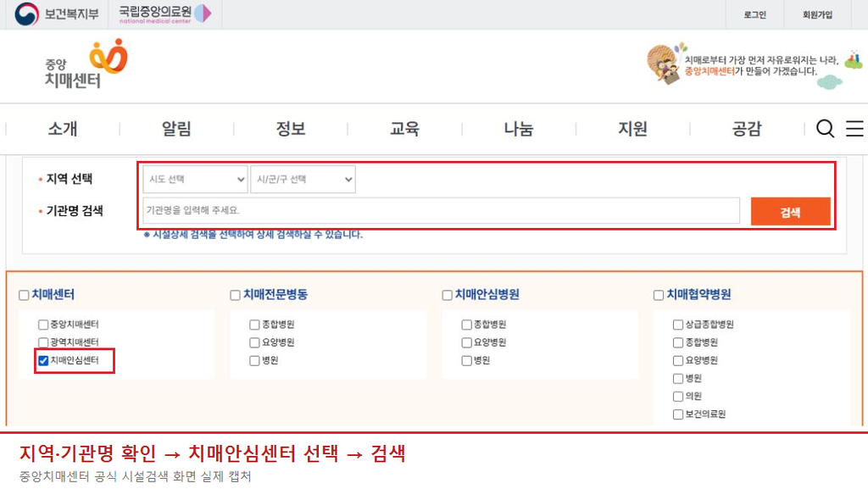
Task: Check the 치매전문병동 group checkbox
Action: click(236, 295)
